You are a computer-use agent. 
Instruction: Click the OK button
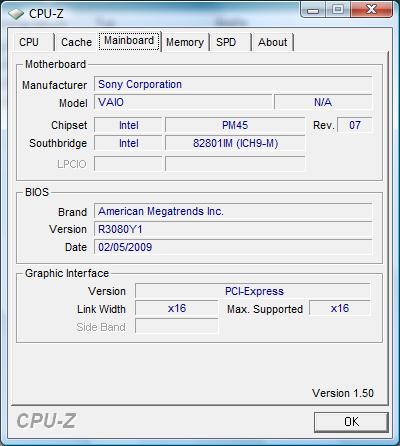click(x=351, y=422)
